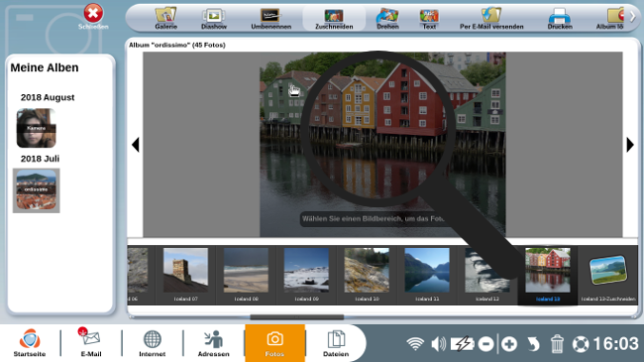Click the 2018 Juli album heading

pyautogui.click(x=40, y=159)
